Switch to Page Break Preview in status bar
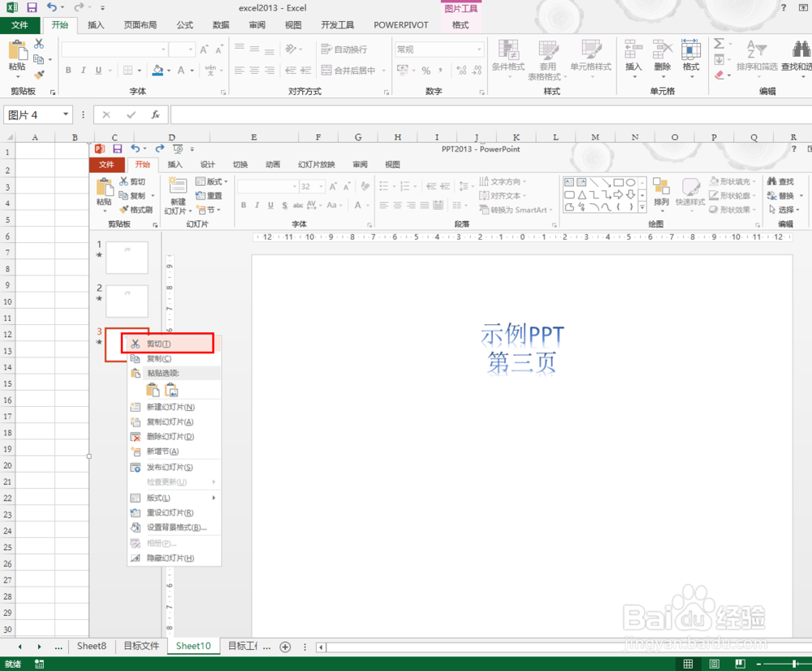 coord(740,664)
